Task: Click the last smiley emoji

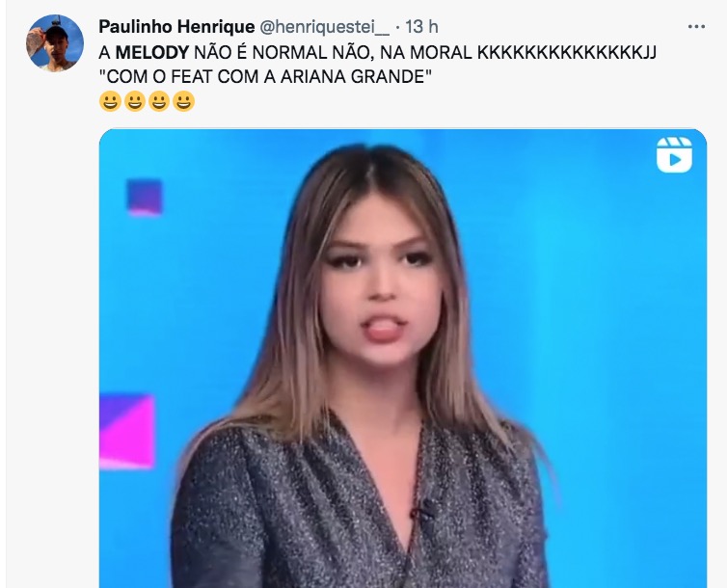Action: point(183,101)
